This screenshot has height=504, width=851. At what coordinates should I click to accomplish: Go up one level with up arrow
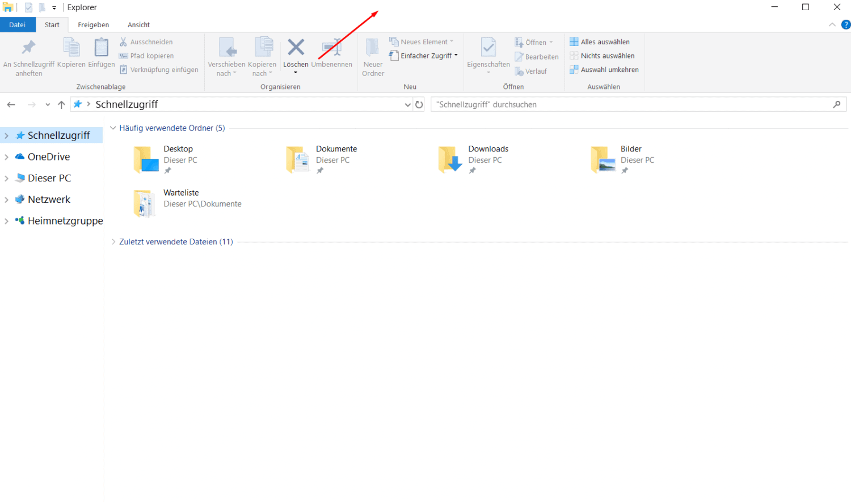click(x=61, y=104)
